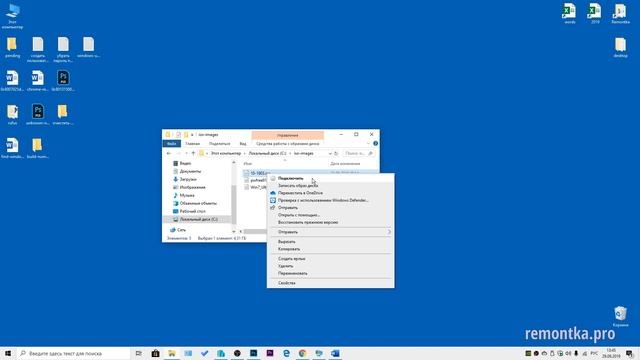Open the notification center icon
The width and height of the screenshot is (640, 360).
630,353
